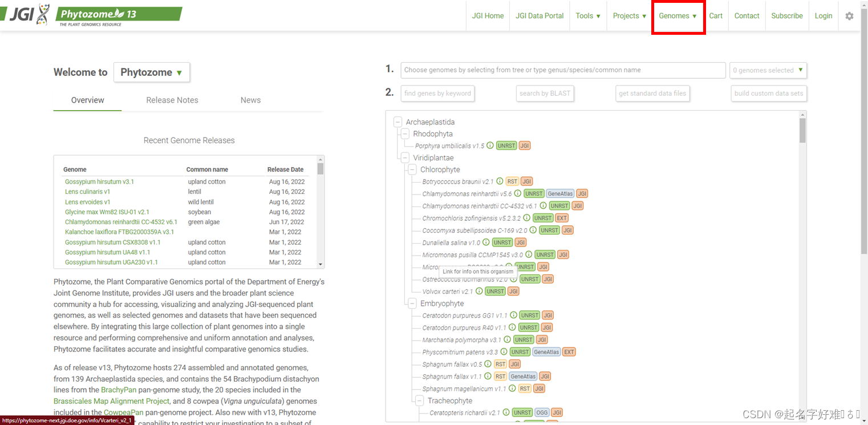
Task: Switch to the Release Notes tab
Action: [172, 100]
